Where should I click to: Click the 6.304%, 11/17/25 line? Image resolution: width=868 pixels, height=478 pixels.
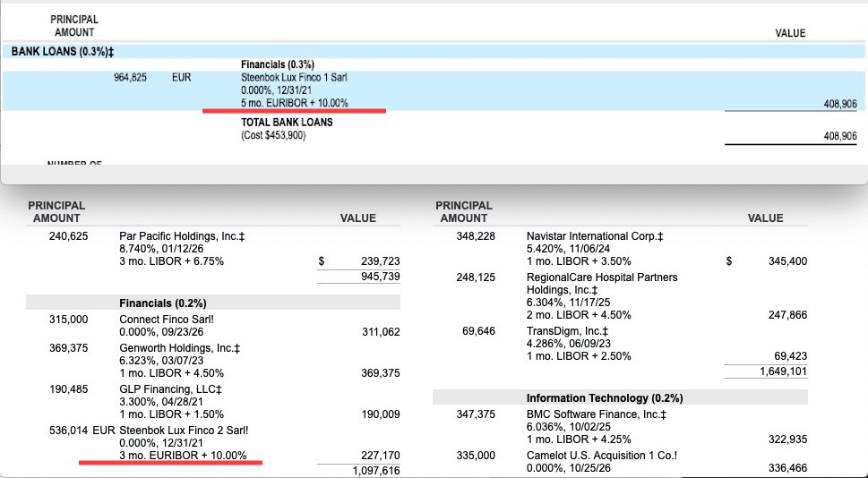click(x=569, y=303)
